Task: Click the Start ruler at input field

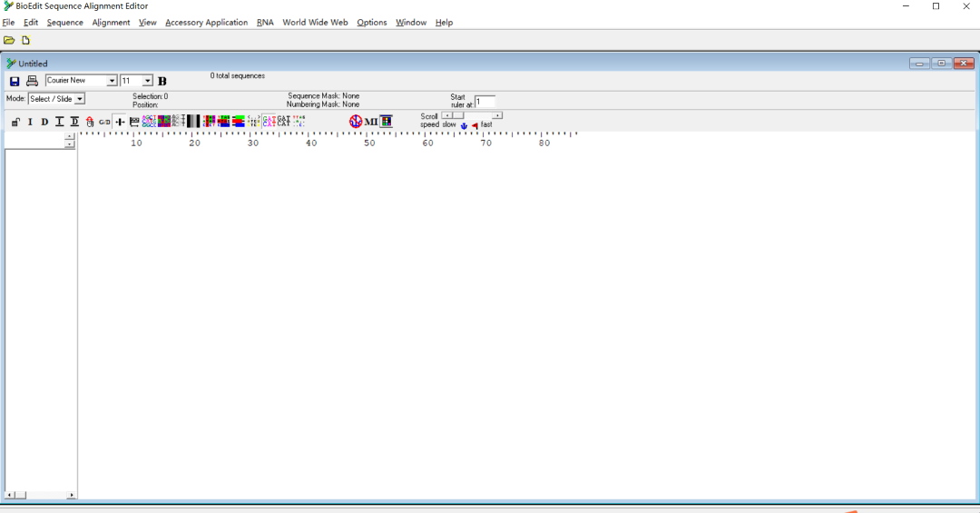Action: (x=485, y=102)
